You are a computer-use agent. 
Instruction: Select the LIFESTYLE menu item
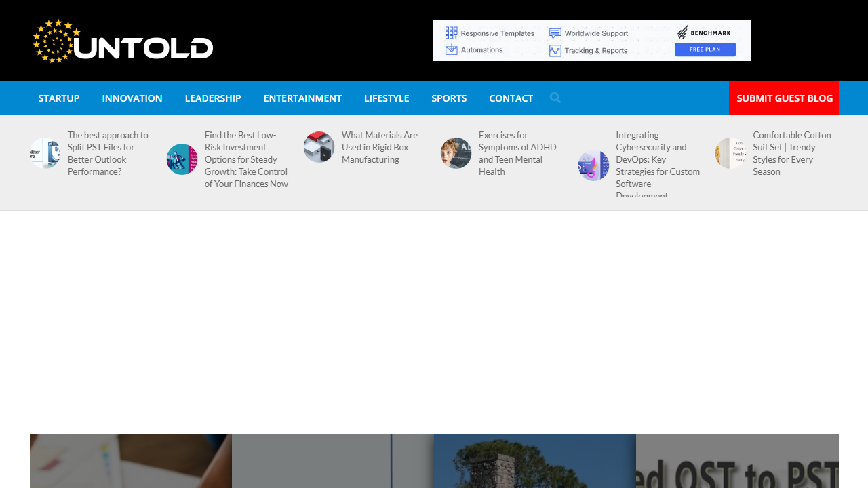[x=386, y=98]
